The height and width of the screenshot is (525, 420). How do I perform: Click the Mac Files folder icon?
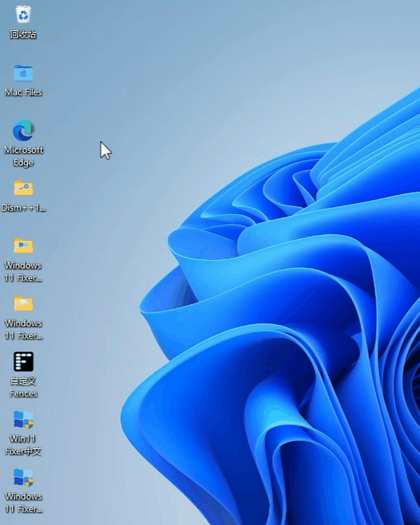[24, 73]
